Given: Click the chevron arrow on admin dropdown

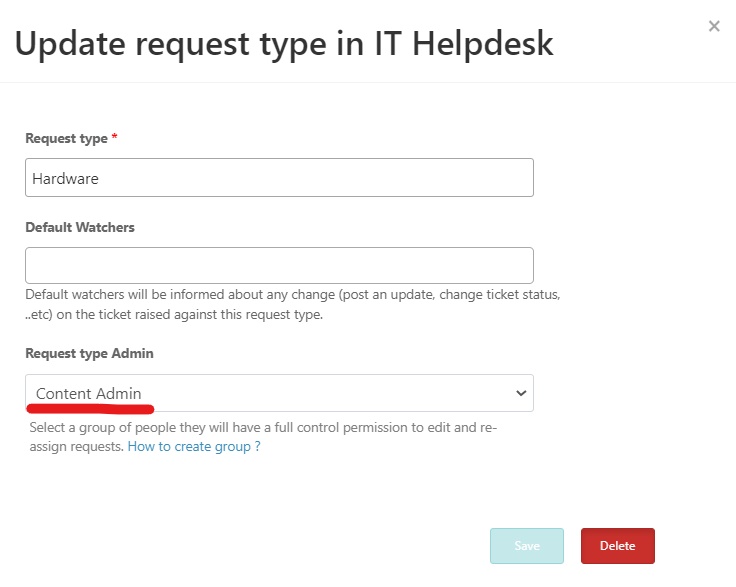Looking at the screenshot, I should tap(521, 393).
